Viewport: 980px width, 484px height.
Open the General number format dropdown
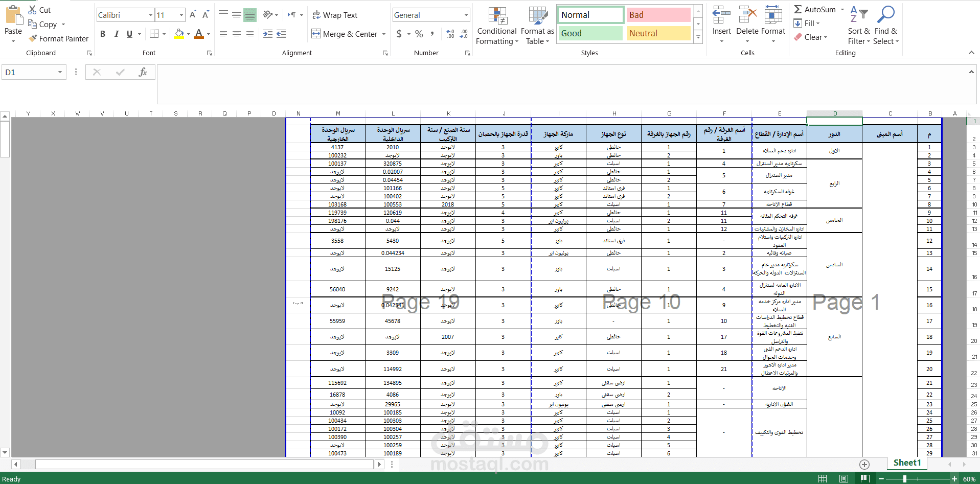[x=466, y=15]
